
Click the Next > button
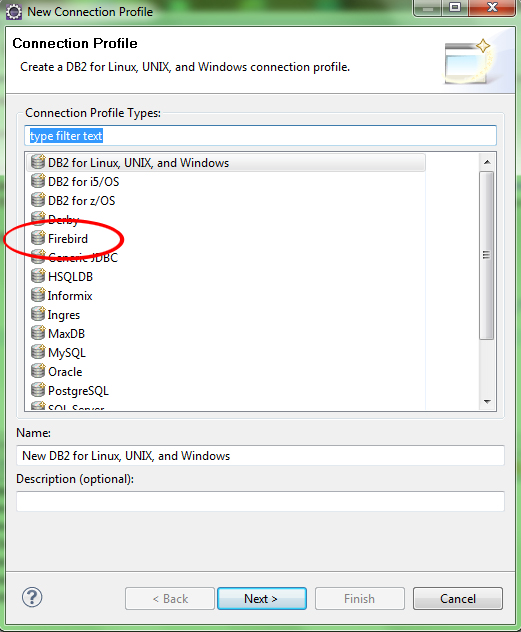tap(262, 599)
